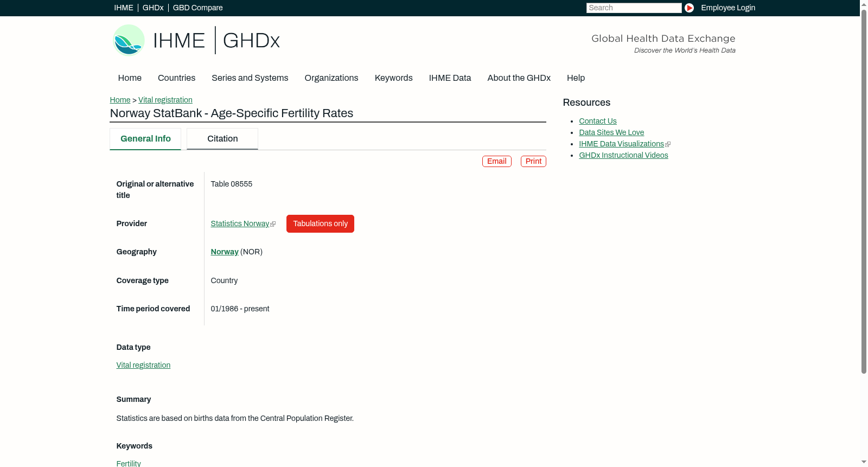The height and width of the screenshot is (467, 868).
Task: Select the General Info tab
Action: (145, 139)
